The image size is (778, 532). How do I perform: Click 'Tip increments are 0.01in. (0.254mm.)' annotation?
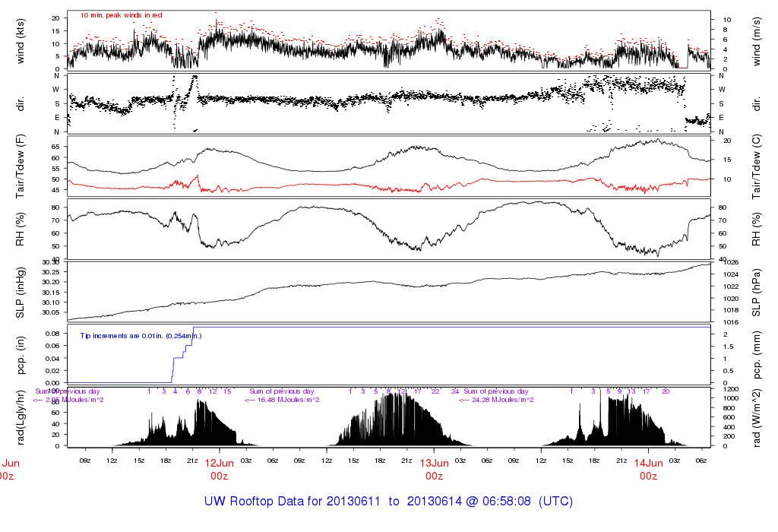point(141,336)
